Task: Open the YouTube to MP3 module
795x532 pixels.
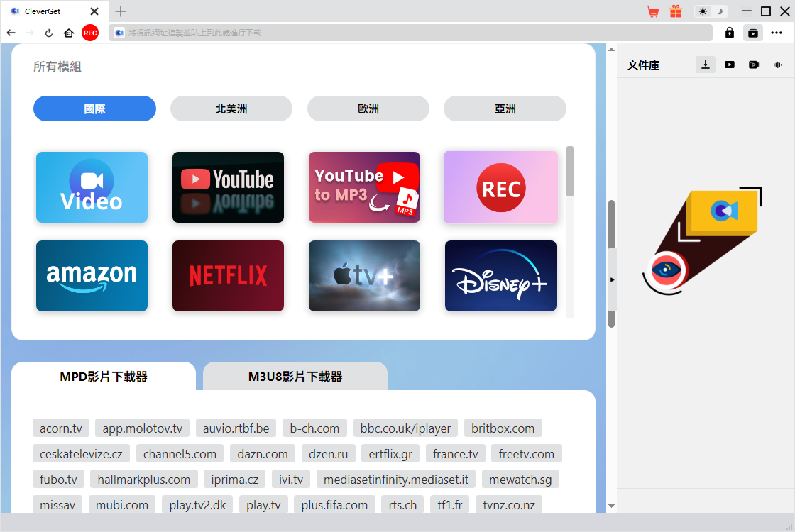Action: [365, 187]
